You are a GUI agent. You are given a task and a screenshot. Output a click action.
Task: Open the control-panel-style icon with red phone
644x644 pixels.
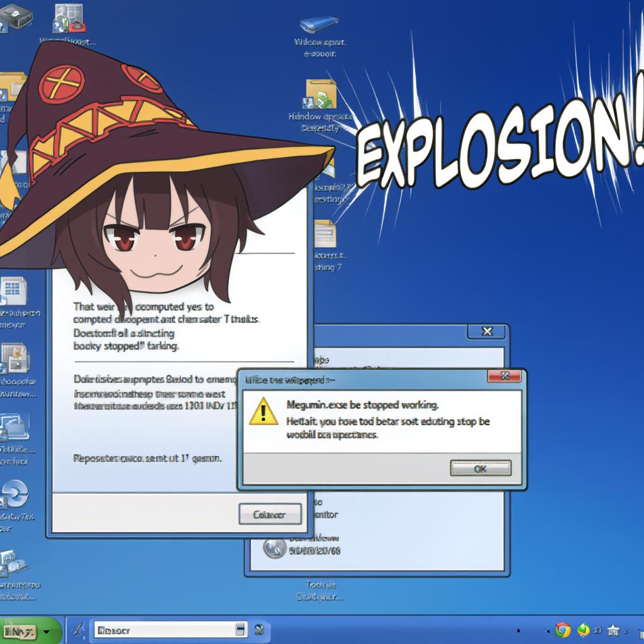69,18
